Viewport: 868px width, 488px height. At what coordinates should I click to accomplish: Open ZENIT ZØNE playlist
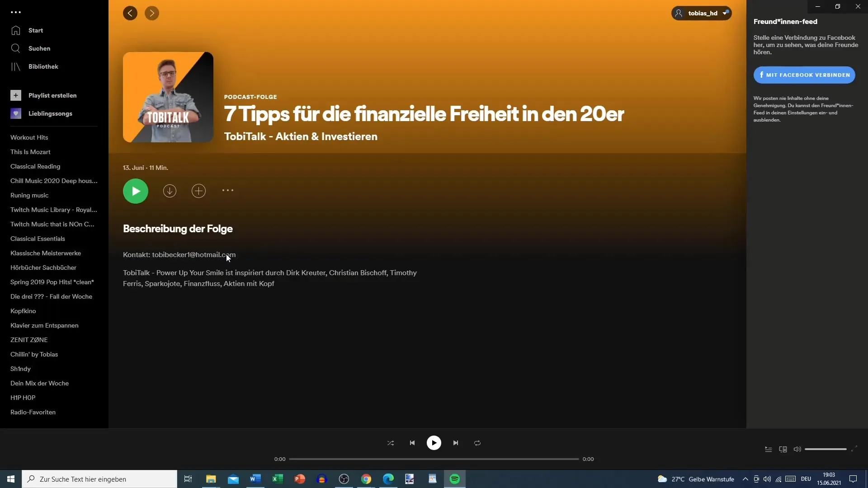click(29, 340)
